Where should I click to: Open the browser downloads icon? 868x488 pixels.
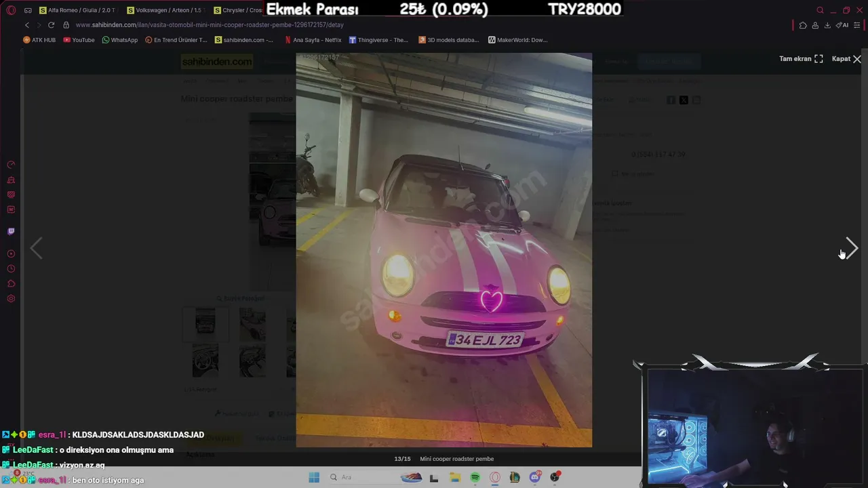click(x=827, y=25)
